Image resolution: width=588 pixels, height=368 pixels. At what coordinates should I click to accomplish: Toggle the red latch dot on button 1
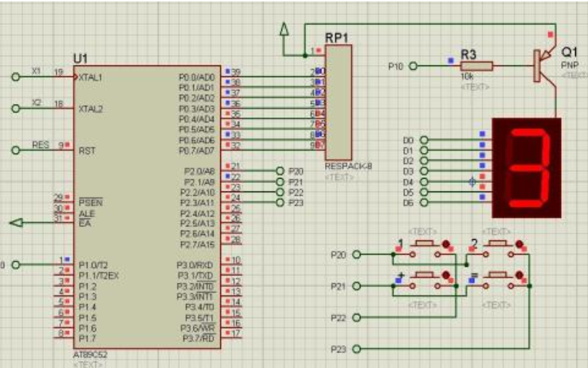click(446, 244)
